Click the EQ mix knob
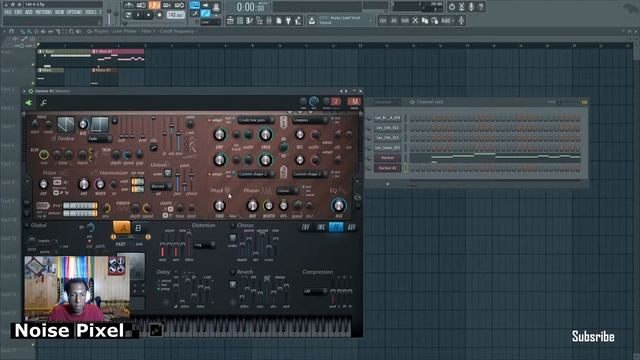The image size is (640, 360). tap(338, 205)
